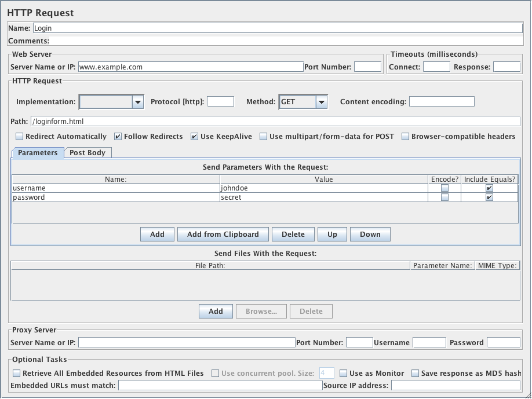The height and width of the screenshot is (399, 532).
Task: Uncheck Follow Redirects option
Action: tap(118, 137)
